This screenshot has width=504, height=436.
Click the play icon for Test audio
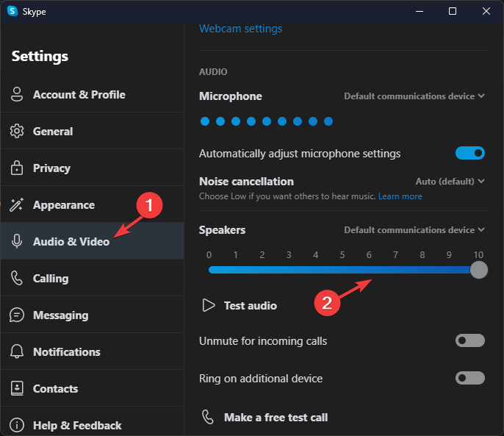pyautogui.click(x=209, y=305)
